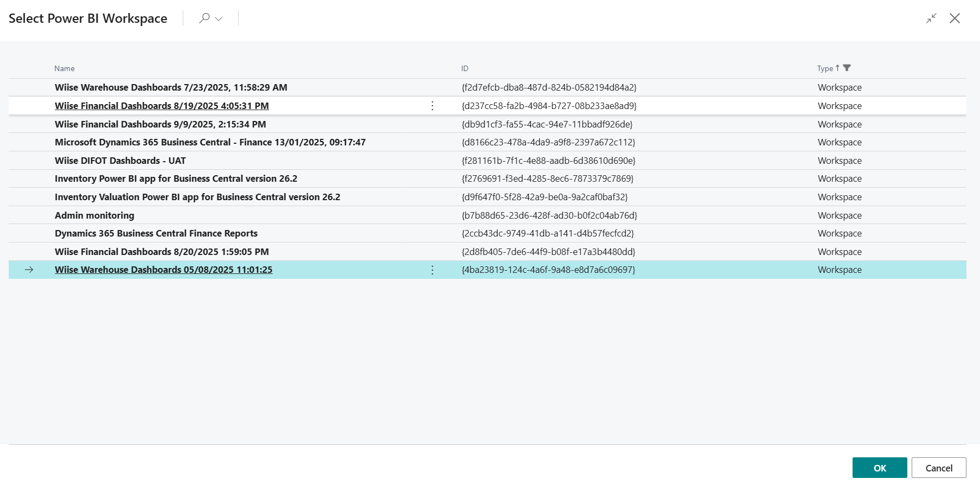This screenshot has height=485, width=980.
Task: Expand the search options chevron
Action: pyautogui.click(x=219, y=18)
